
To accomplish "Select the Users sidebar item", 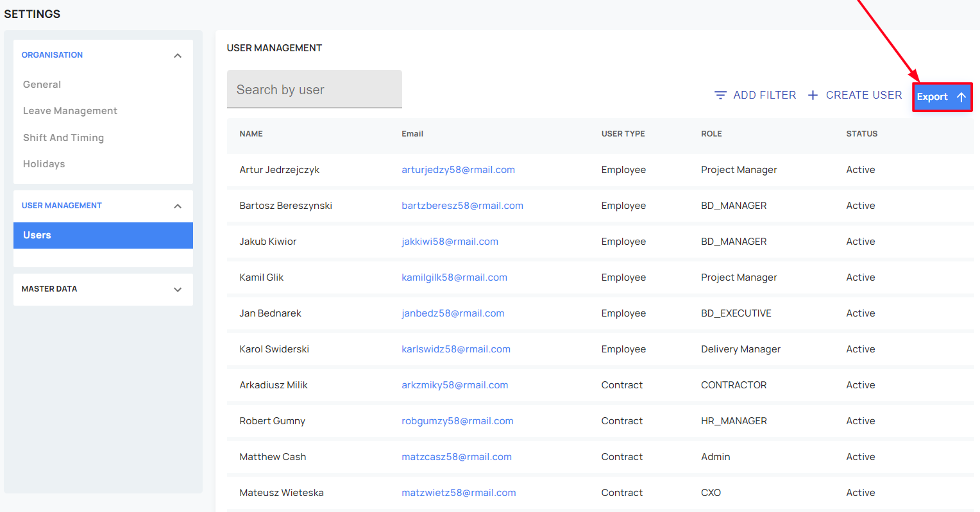I will [x=103, y=235].
